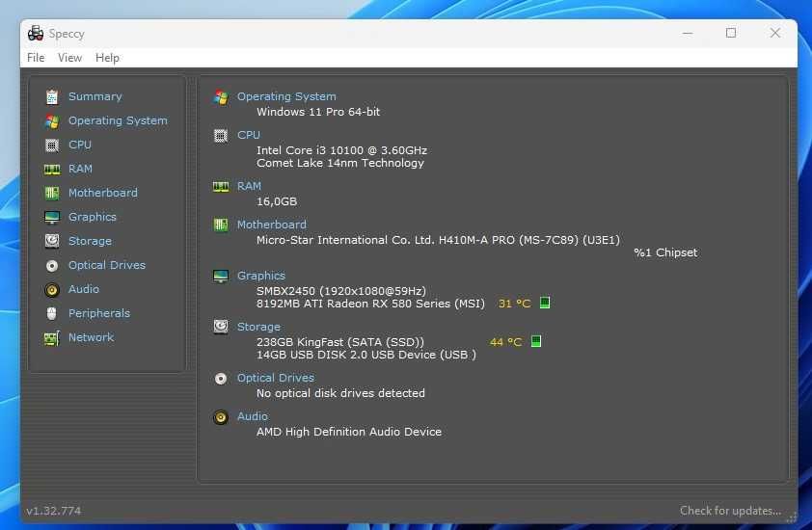
Task: Click version number v1.32.774 in status bar
Action: [x=54, y=511]
